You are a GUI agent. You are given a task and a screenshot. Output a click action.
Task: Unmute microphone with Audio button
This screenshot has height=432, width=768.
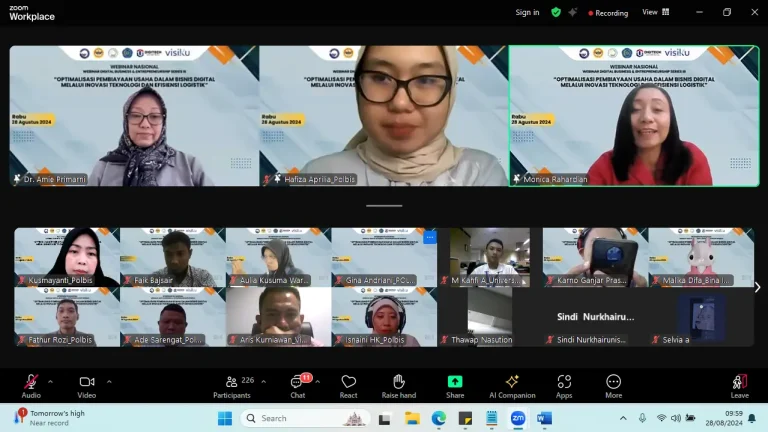pos(31,386)
